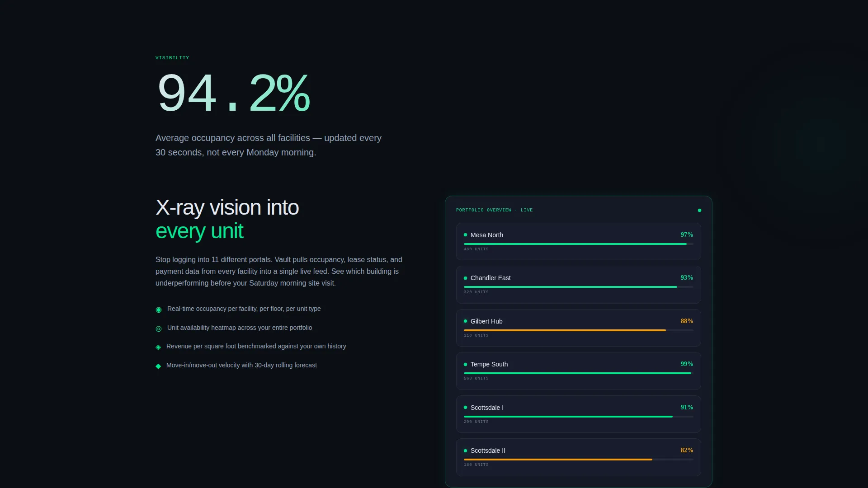Screen dimensions: 868x488
Task: Click the Tempe South occupancy progress bar
Action: [x=579, y=373]
